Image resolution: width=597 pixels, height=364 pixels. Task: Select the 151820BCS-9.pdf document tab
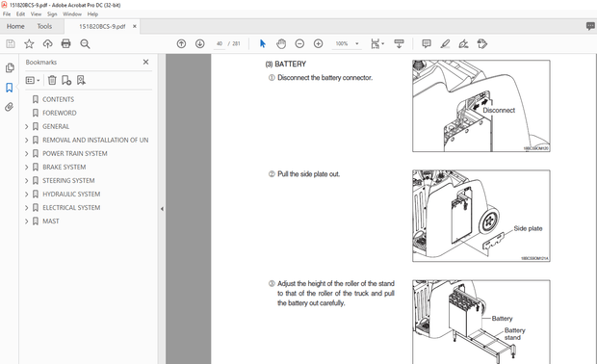tap(102, 26)
